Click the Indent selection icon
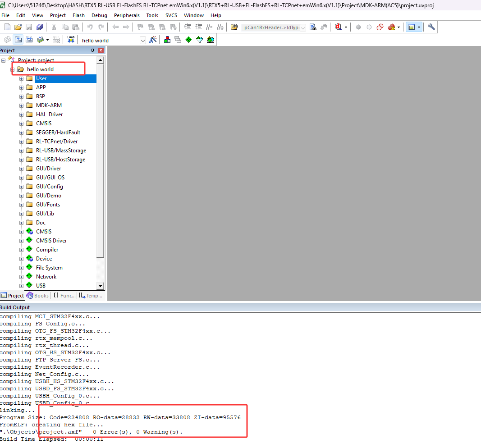Image resolution: width=481 pixels, height=448 pixels. pos(188,27)
